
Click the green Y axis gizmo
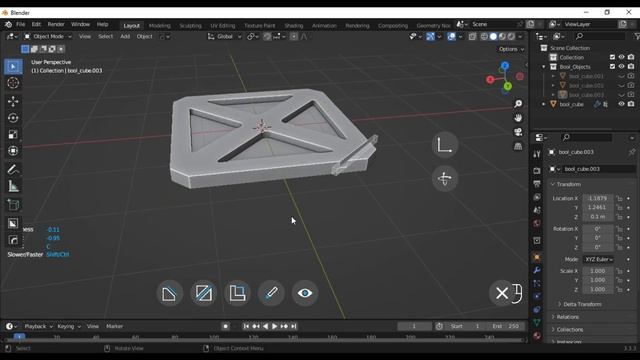[x=507, y=86]
